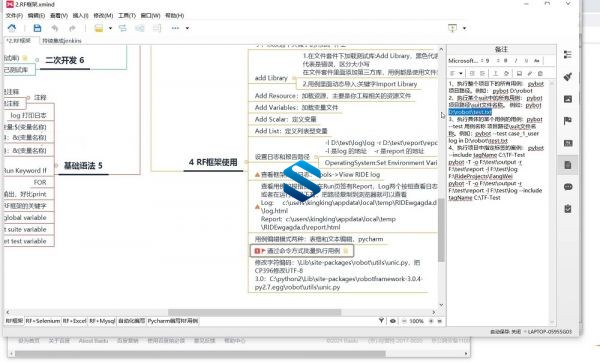Open the Image sidebar icon
Image resolution: width=600 pixels, height=362 pixels.
pyautogui.click(x=568, y=99)
